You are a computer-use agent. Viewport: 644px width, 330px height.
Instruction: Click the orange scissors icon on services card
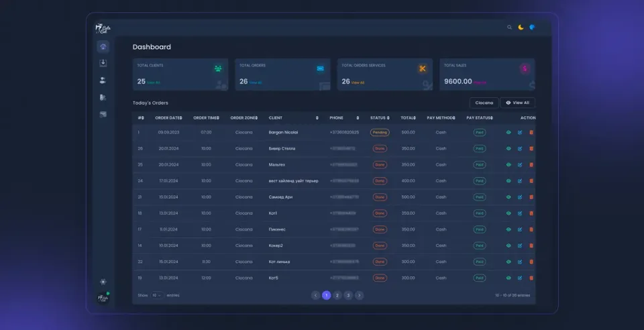click(x=423, y=68)
